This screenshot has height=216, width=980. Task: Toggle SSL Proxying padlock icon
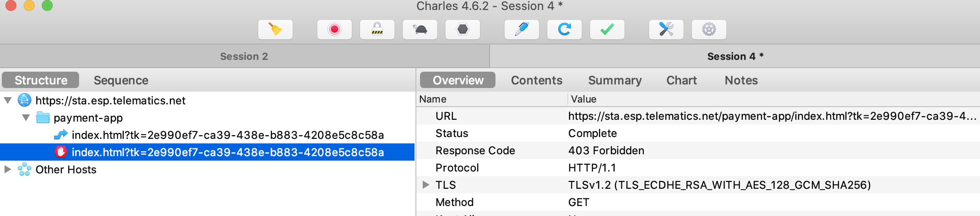377,29
